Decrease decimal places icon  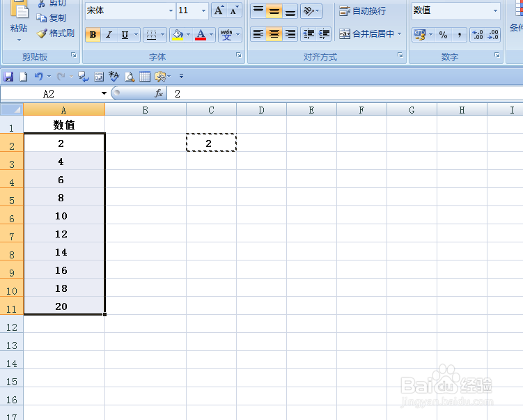493,35
